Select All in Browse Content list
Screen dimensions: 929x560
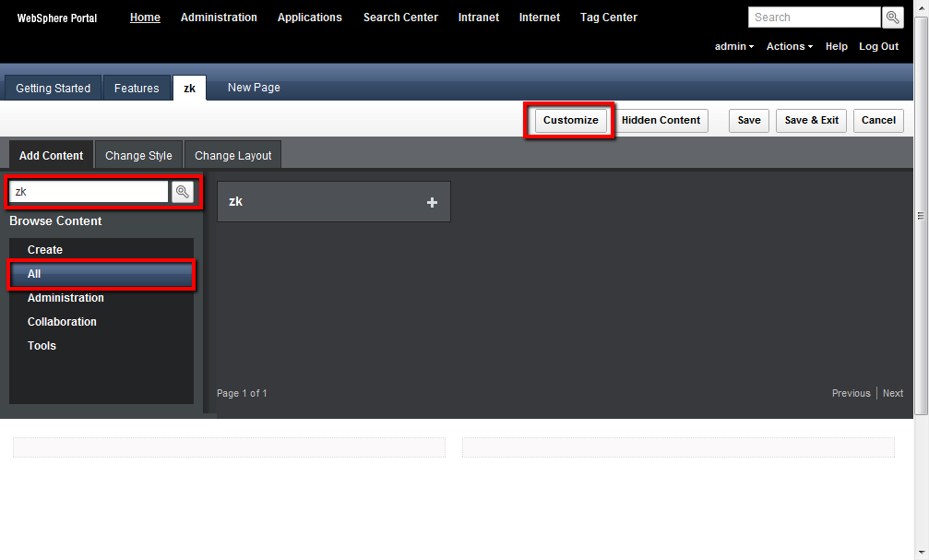point(101,274)
